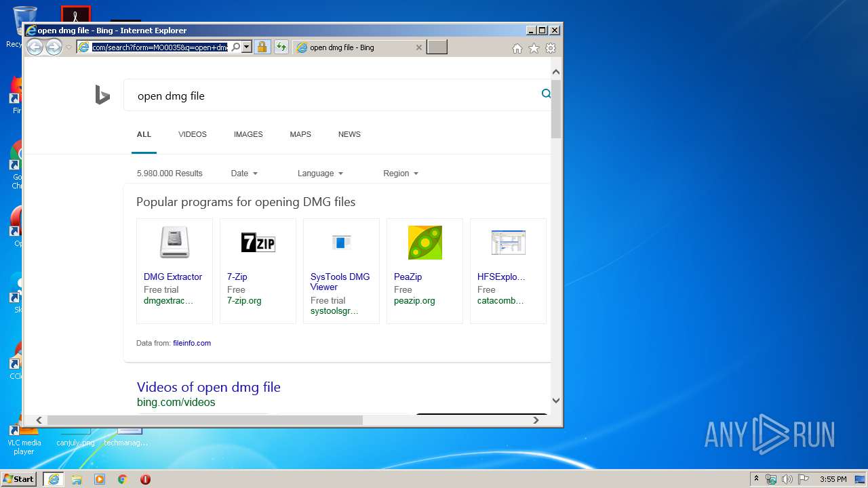
Task: Click the Internet Explorer taskbar icon
Action: click(53, 479)
